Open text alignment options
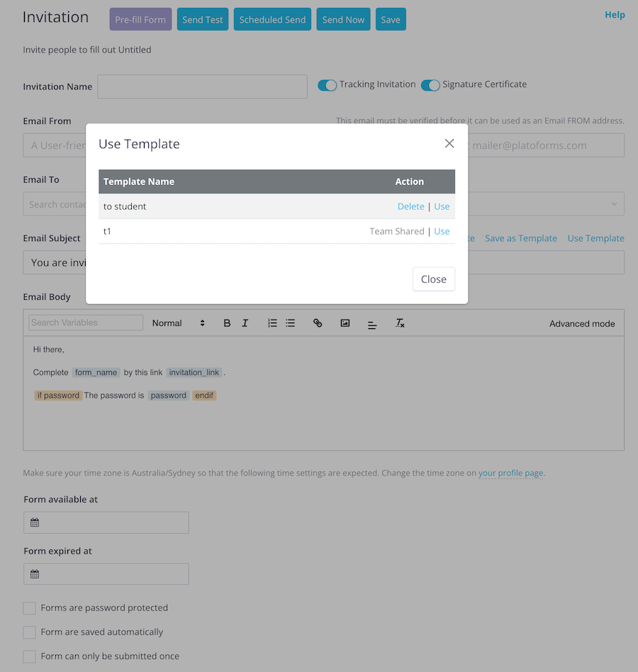 pyautogui.click(x=372, y=324)
